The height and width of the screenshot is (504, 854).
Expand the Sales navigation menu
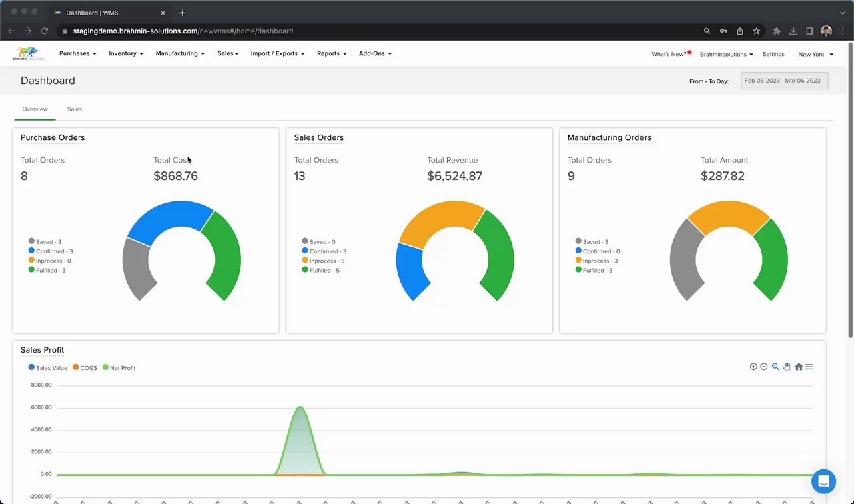coord(228,53)
